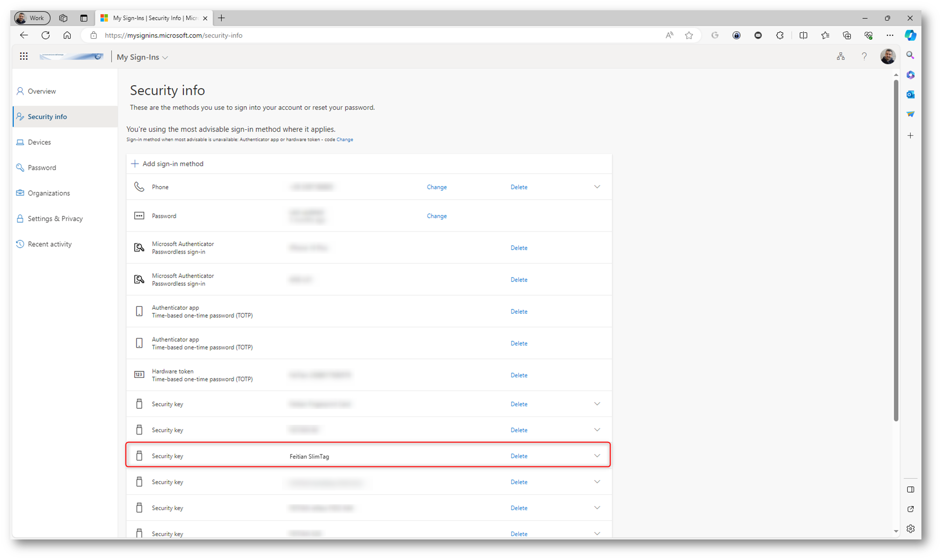This screenshot has width=942, height=560.
Task: Open Collections icon in toolbar
Action: pyautogui.click(x=847, y=35)
